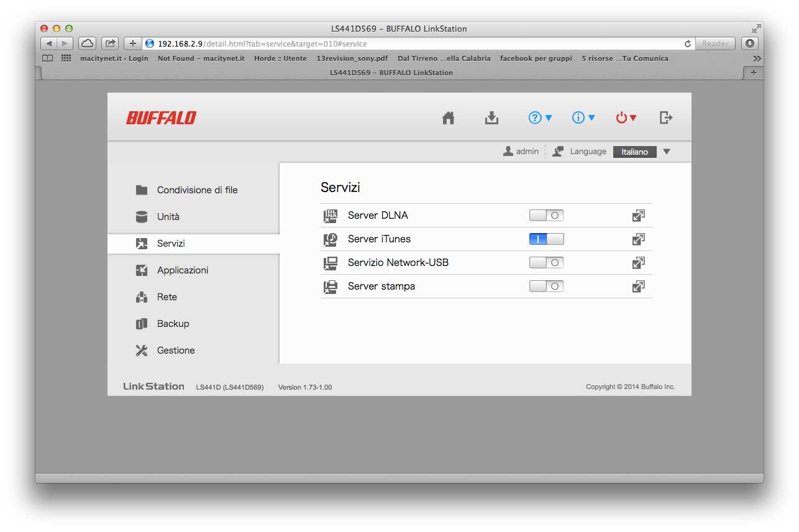Click the Server stampa printer icon
The image size is (799, 532).
click(x=330, y=287)
